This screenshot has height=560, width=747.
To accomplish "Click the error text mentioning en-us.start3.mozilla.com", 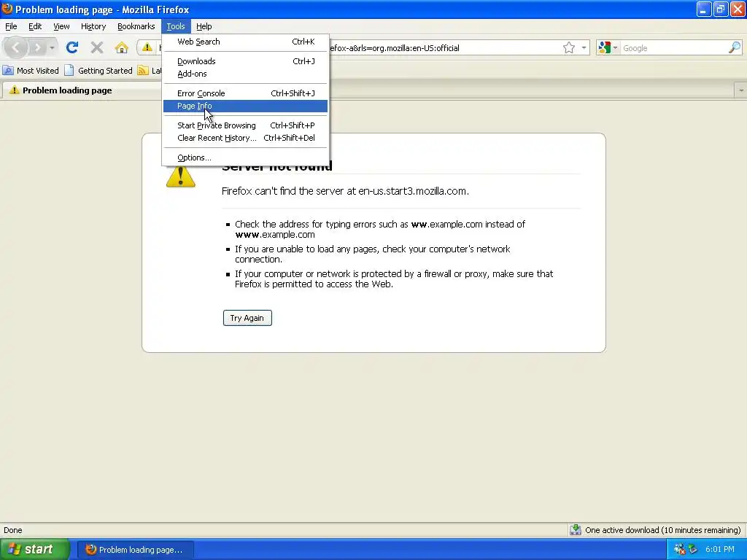I will [x=345, y=191].
